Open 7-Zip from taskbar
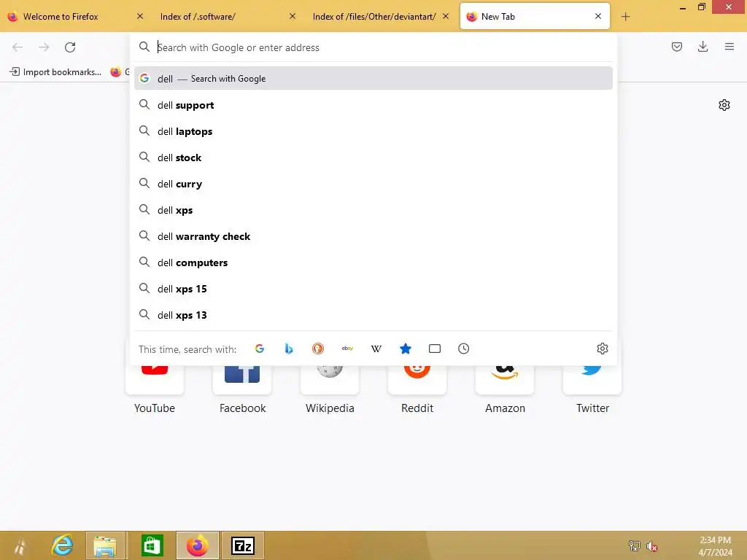The width and height of the screenshot is (747, 560). pos(243,545)
